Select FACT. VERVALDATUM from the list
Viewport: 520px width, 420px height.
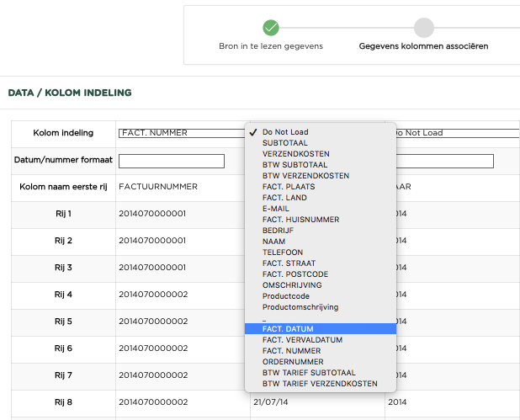pyautogui.click(x=302, y=340)
